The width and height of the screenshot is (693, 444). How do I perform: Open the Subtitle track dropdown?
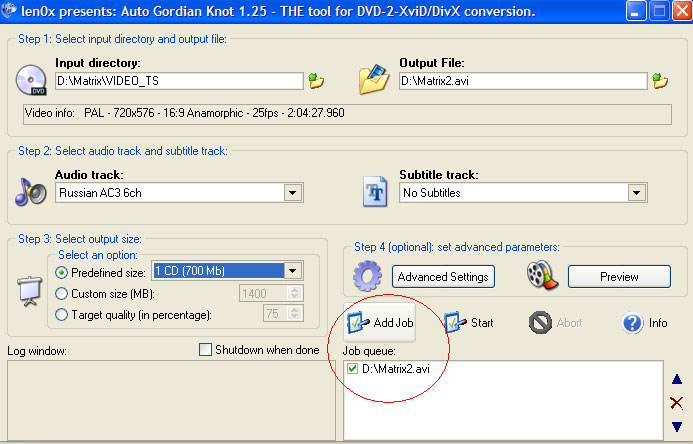pyautogui.click(x=636, y=193)
